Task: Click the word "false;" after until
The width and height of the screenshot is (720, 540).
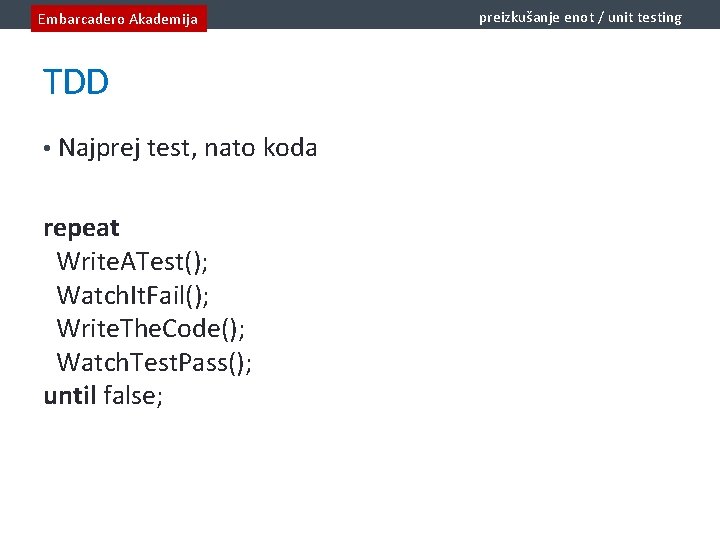Action: tap(133, 396)
